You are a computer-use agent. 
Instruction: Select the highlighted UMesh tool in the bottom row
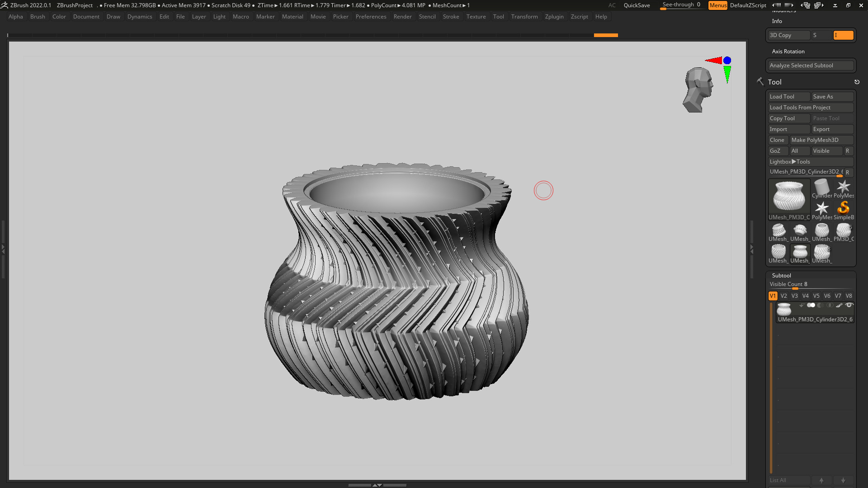pyautogui.click(x=800, y=253)
